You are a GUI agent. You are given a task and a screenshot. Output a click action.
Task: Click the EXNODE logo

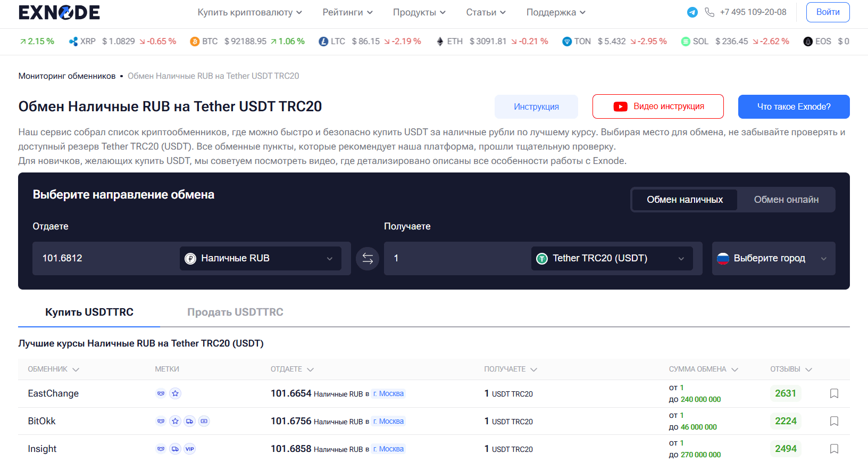(x=59, y=12)
